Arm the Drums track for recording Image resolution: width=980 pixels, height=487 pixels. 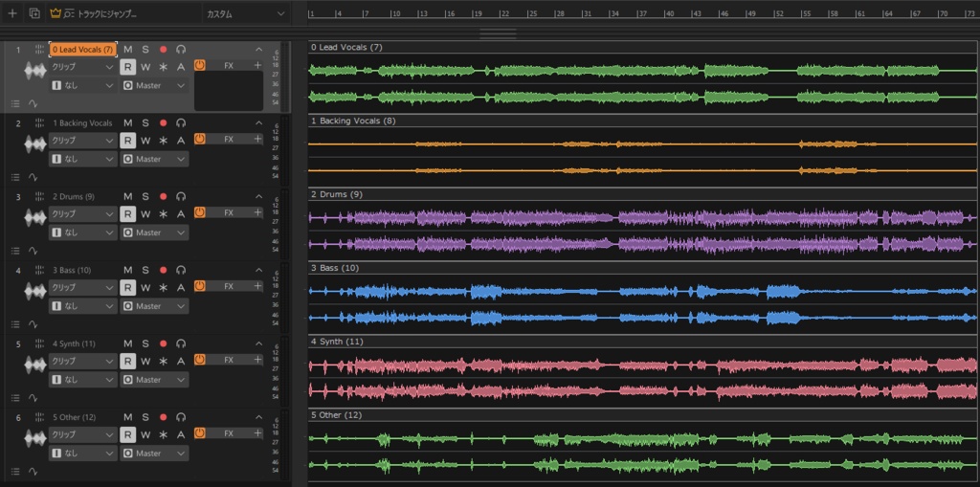pyautogui.click(x=163, y=196)
